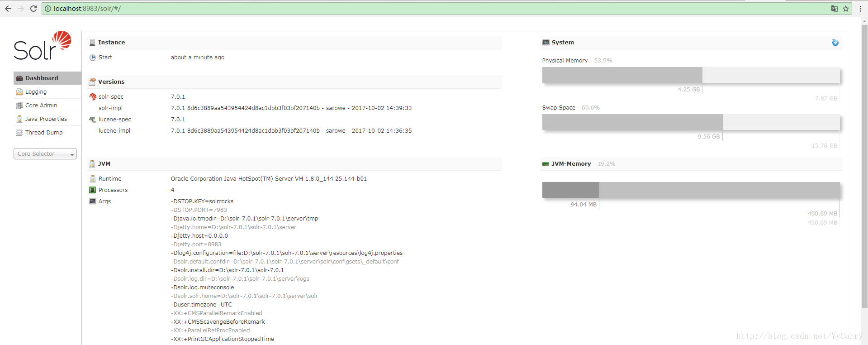868x345 pixels.
Task: Click the Physical Memory 53.9% label
Action: click(603, 61)
